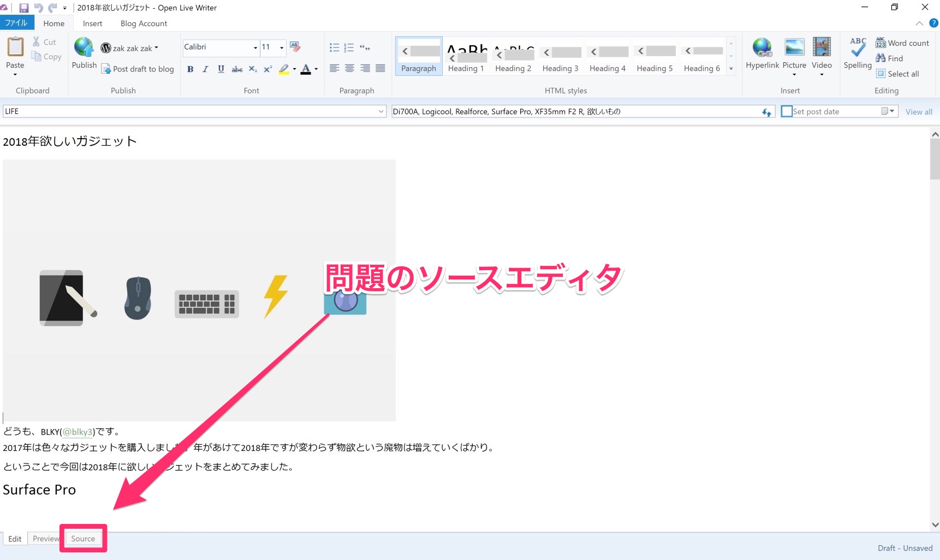This screenshot has height=560, width=940.
Task: Run the Spelling check
Action: 858,53
